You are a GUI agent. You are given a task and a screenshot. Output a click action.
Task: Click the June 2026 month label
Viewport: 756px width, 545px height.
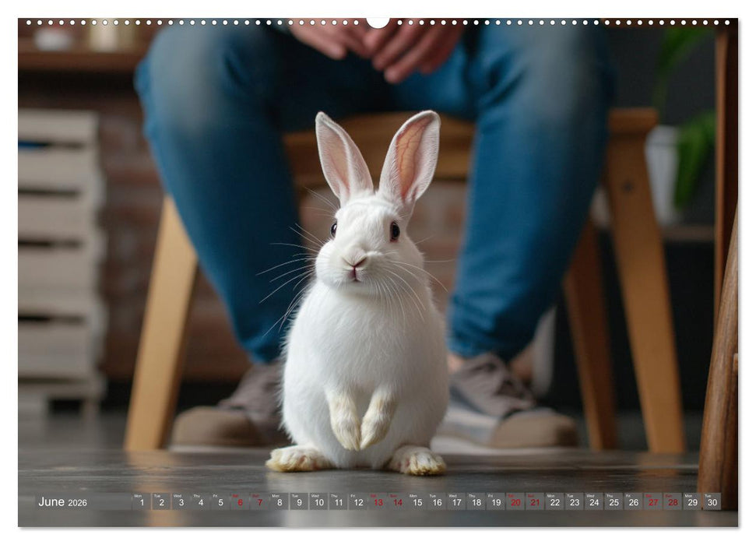[52, 504]
